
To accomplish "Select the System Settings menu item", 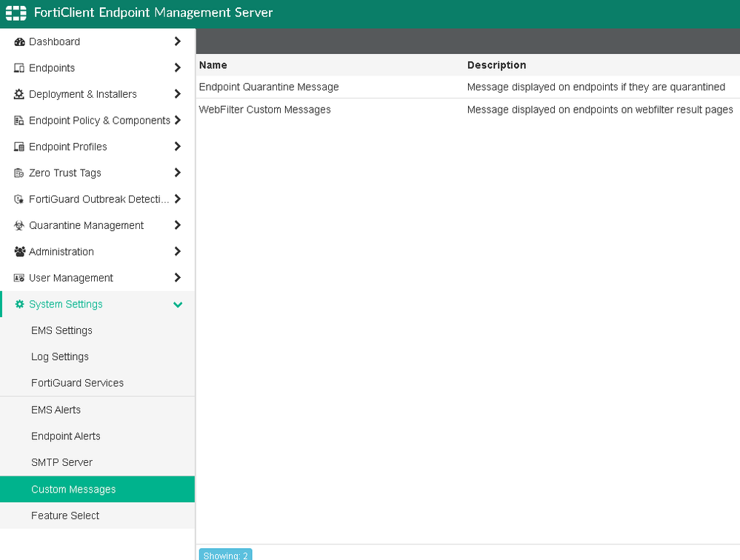I will tap(97, 304).
